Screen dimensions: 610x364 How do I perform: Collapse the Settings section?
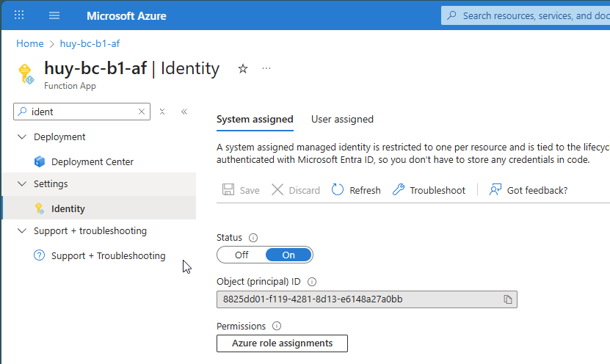(22, 183)
